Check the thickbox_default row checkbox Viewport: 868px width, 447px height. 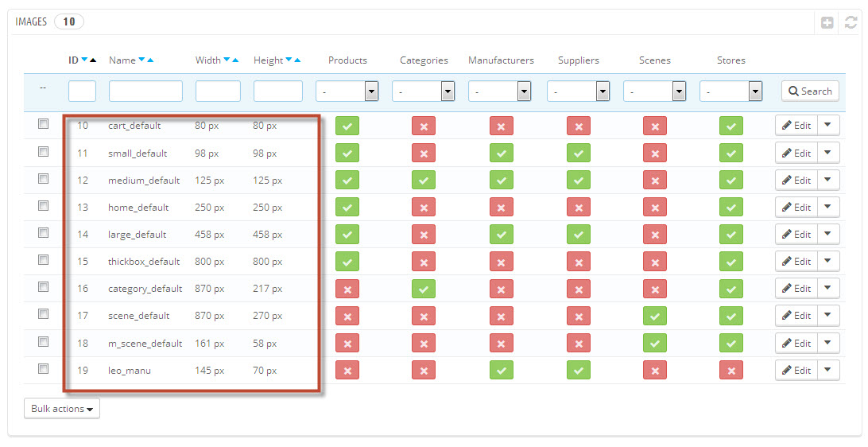pos(43,260)
